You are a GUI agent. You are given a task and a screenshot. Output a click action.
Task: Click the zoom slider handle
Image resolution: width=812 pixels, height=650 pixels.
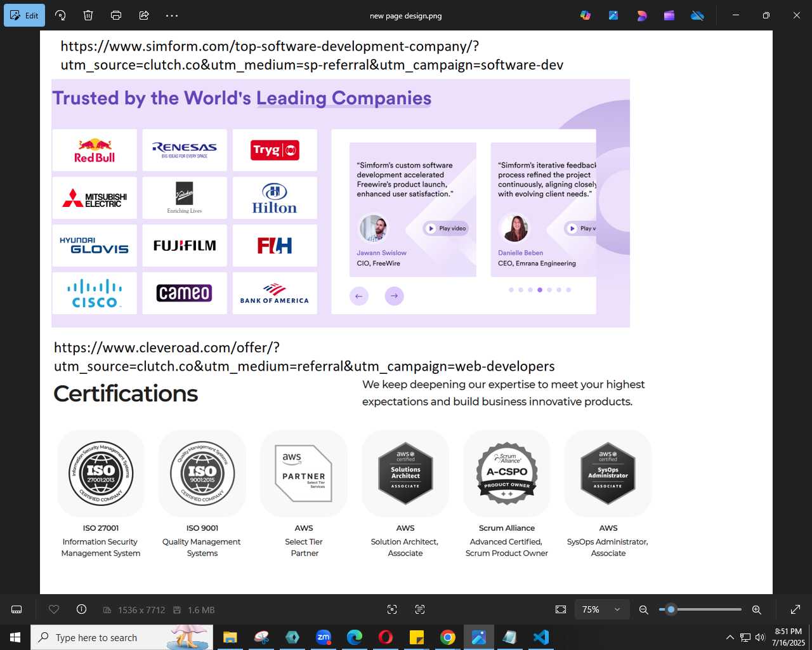671,609
